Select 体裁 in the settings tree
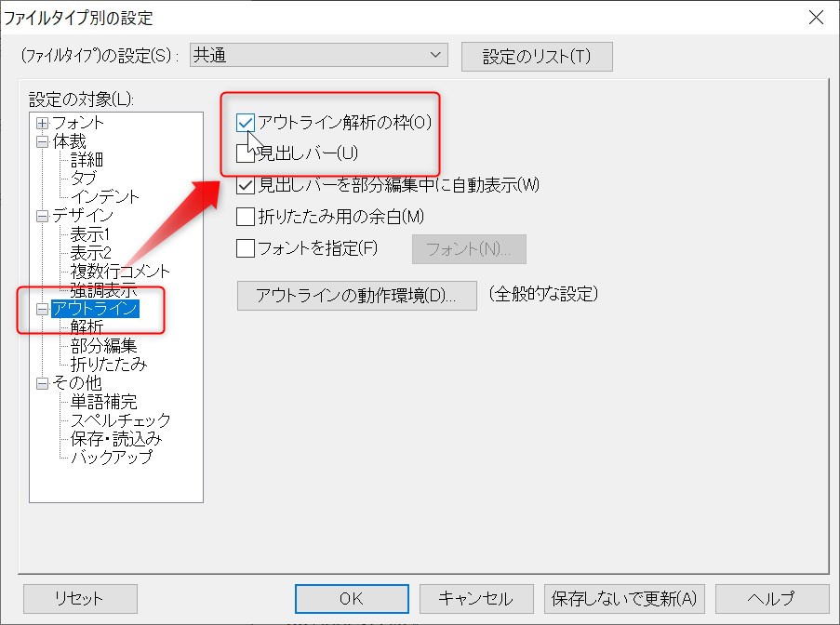Viewport: 840px width, 625px height. pyautogui.click(x=69, y=142)
